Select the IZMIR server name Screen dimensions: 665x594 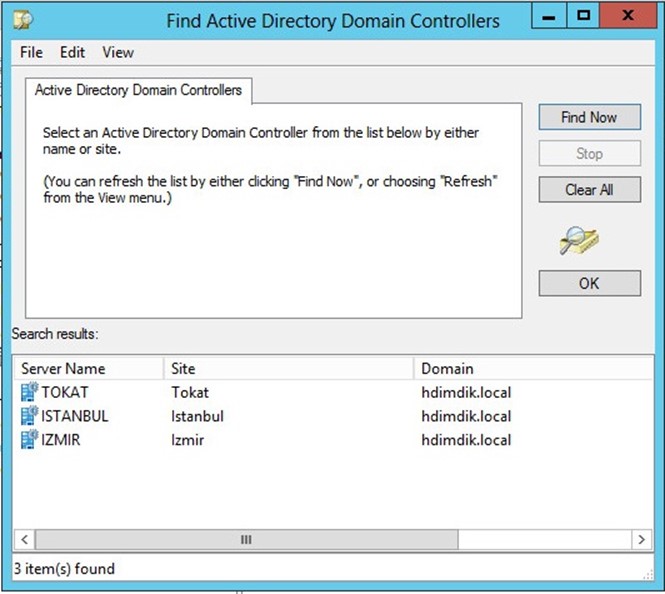(61, 440)
